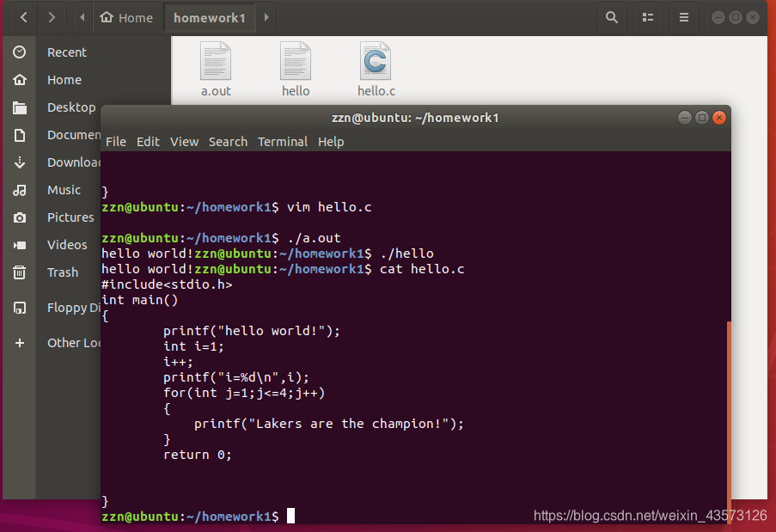This screenshot has width=776, height=532.
Task: Open the file manager hamburger menu
Action: pos(684,18)
